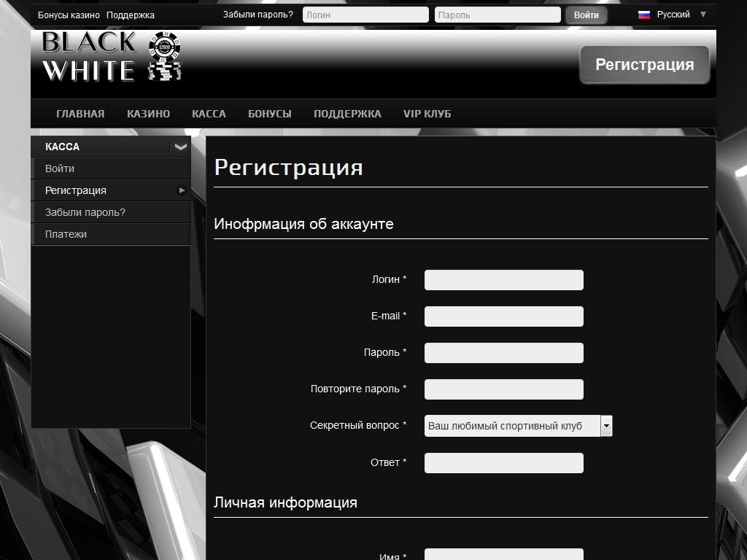Open the Бонусы navigation tab
This screenshot has height=560, width=747.
(x=269, y=114)
